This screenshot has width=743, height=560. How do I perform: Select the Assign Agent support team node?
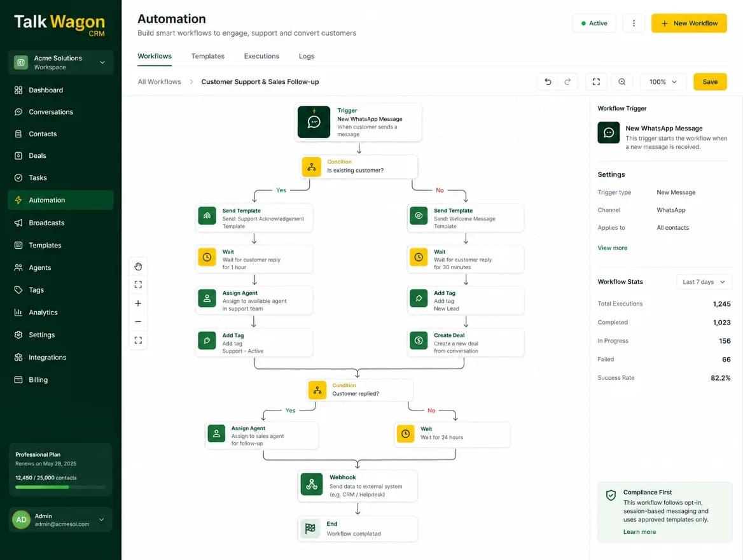tap(254, 300)
